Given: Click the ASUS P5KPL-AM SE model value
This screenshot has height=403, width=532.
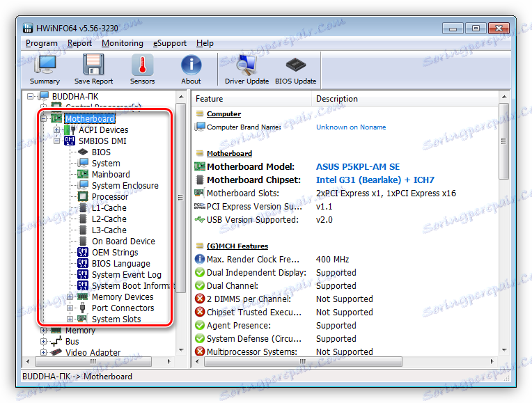Looking at the screenshot, I should click(x=358, y=166).
